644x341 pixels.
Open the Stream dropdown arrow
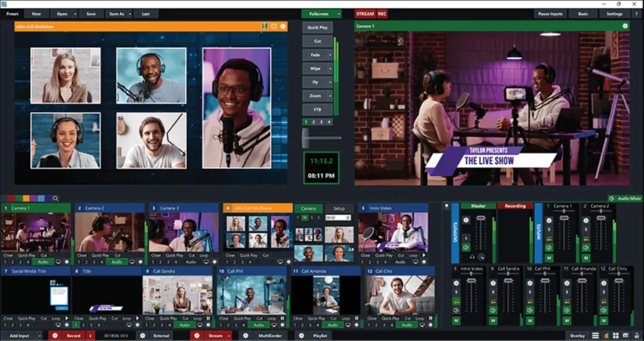click(x=229, y=336)
